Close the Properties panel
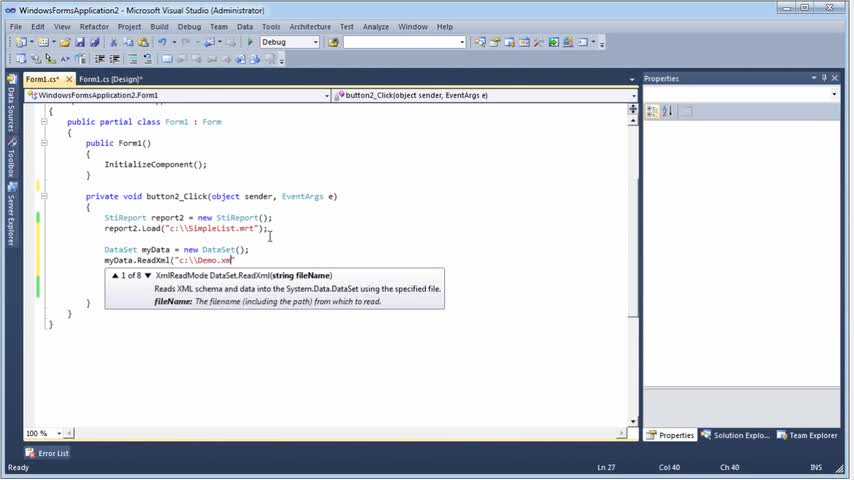Image resolution: width=854 pixels, height=480 pixels. 834,78
